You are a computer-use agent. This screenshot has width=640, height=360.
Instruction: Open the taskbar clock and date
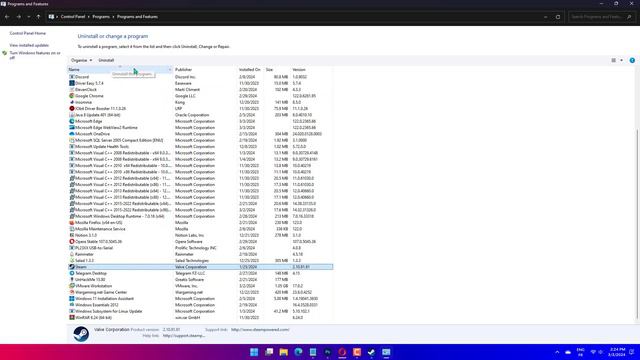[617, 352]
